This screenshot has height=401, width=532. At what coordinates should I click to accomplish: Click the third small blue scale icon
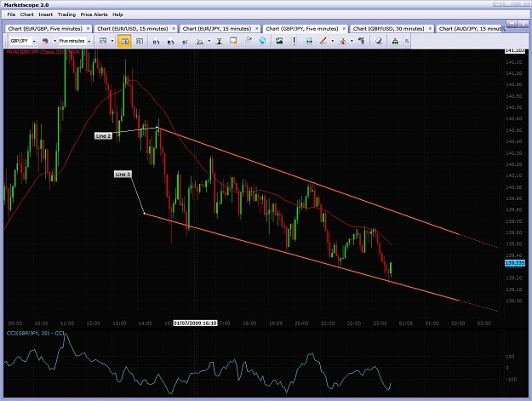[x=185, y=42]
